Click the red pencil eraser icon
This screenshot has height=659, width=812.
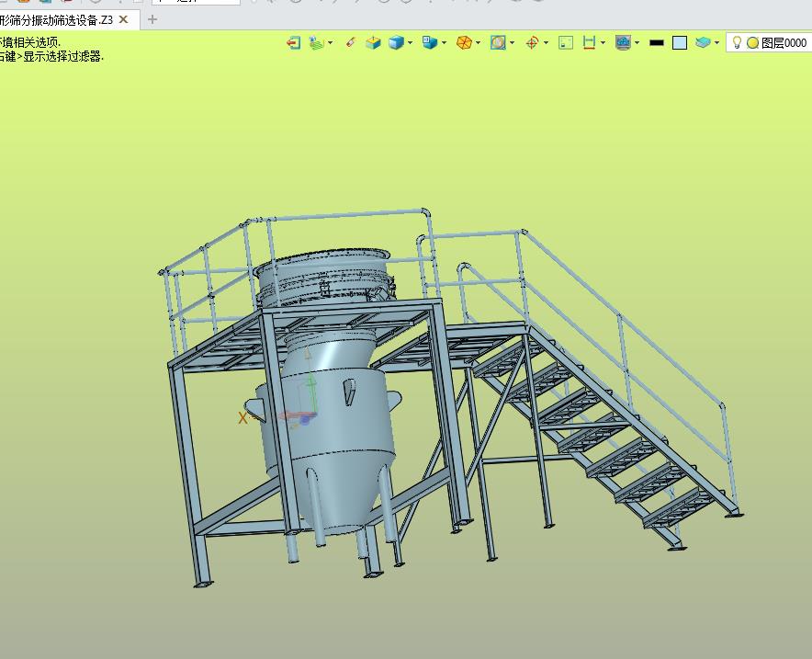pos(350,42)
